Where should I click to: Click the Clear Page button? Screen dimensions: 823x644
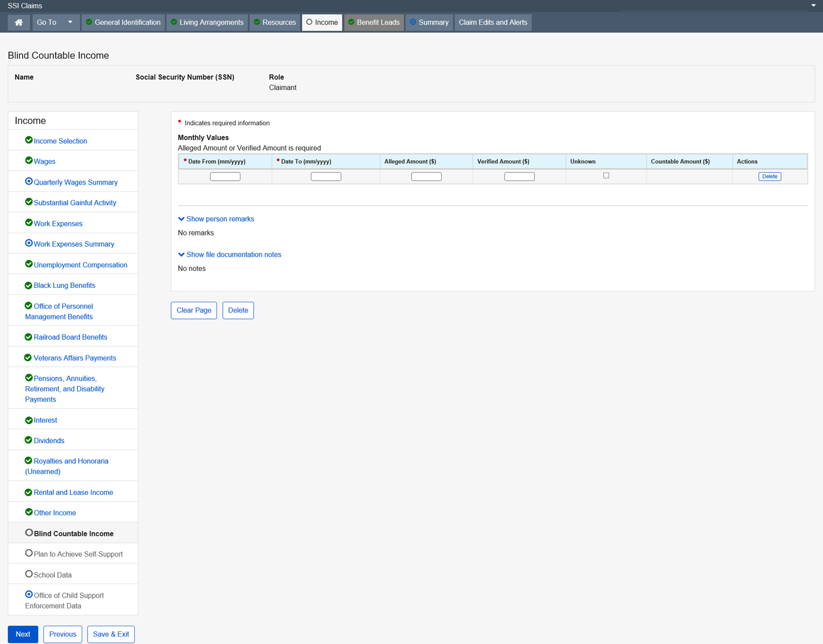pyautogui.click(x=194, y=310)
